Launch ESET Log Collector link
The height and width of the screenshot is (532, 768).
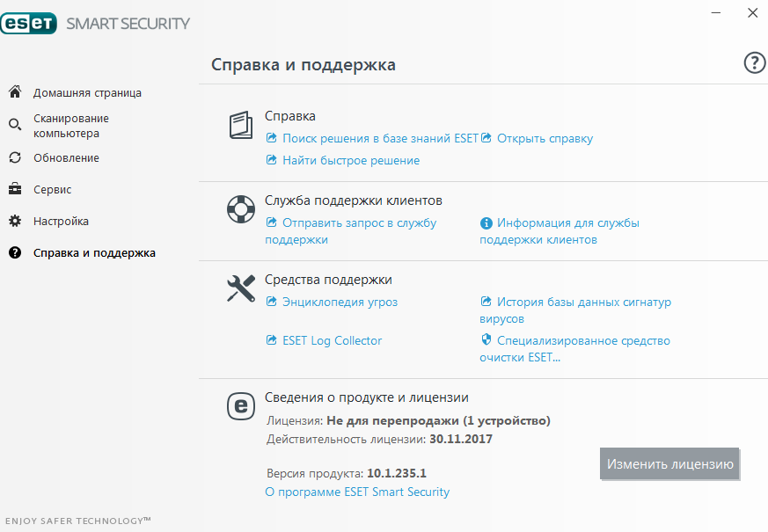tap(332, 340)
